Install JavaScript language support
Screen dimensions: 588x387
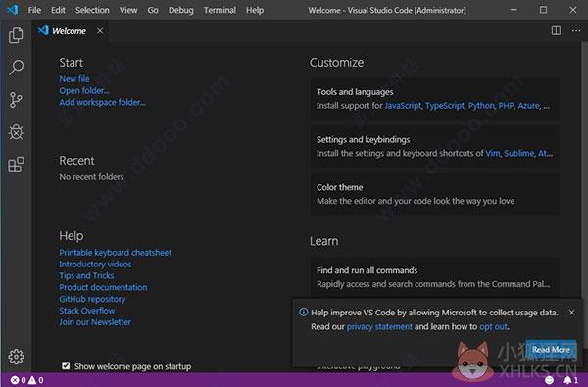(x=403, y=106)
